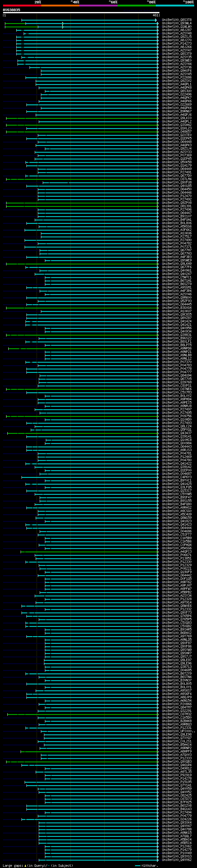Click the arrowhead ending the Q8S3T8 alignment bar
The image size is (197, 868).
tap(156, 20)
